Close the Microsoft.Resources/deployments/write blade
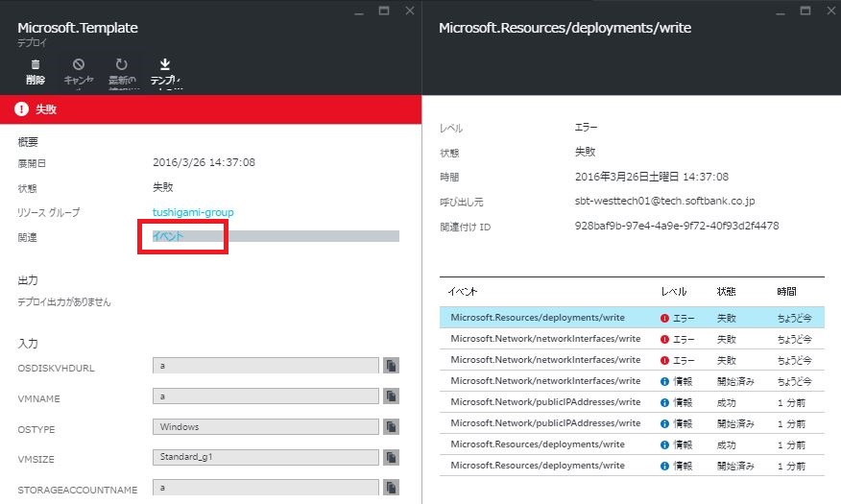This screenshot has height=504, width=841. point(831,11)
